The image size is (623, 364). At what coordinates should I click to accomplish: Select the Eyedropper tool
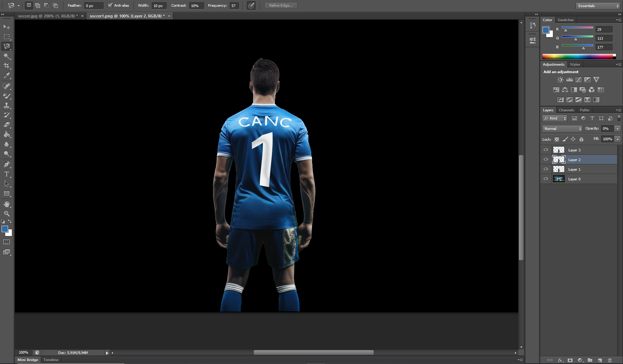7,76
